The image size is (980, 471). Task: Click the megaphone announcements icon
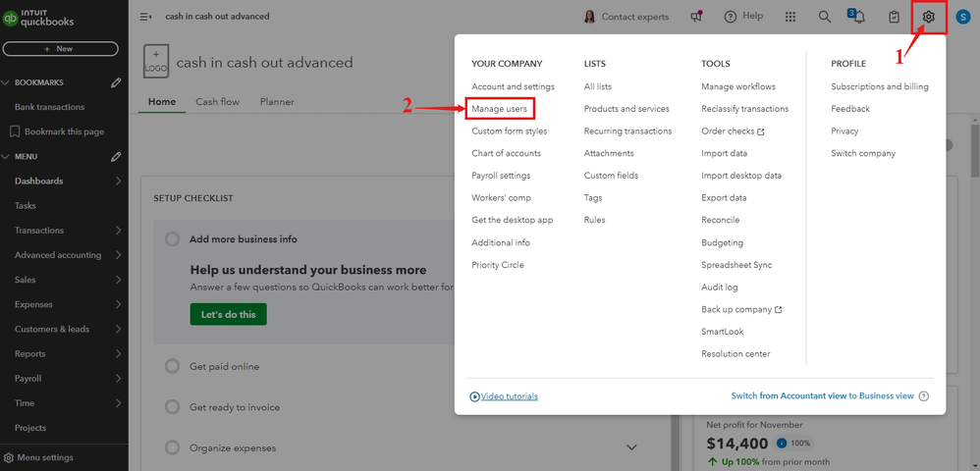pos(696,17)
